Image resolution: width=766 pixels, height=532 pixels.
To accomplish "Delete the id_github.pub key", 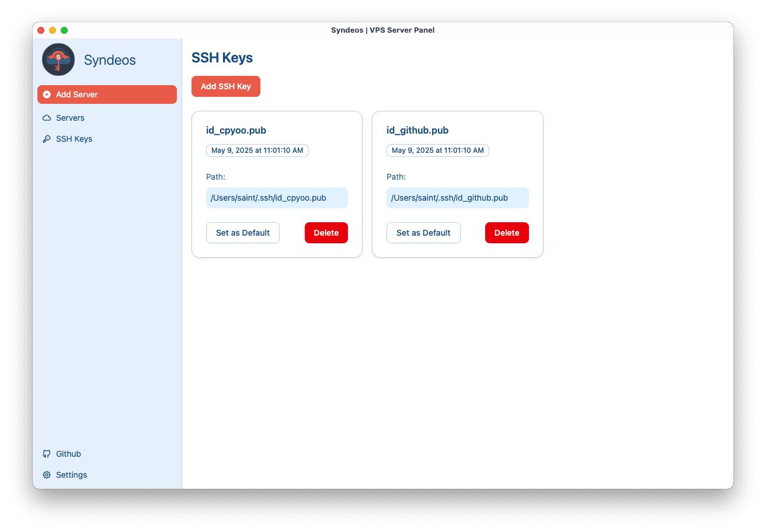I will (x=507, y=233).
